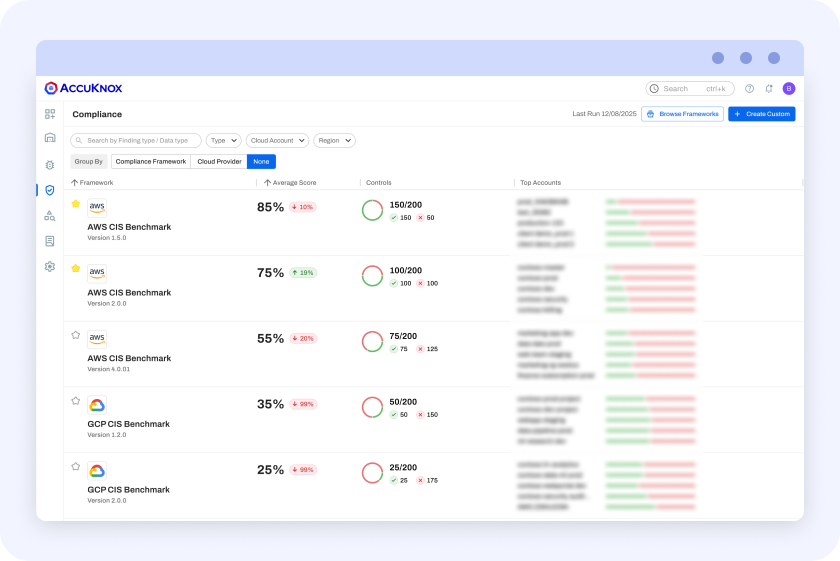Click the 85% score controls donut chart
This screenshot has width=840, height=561.
point(372,210)
